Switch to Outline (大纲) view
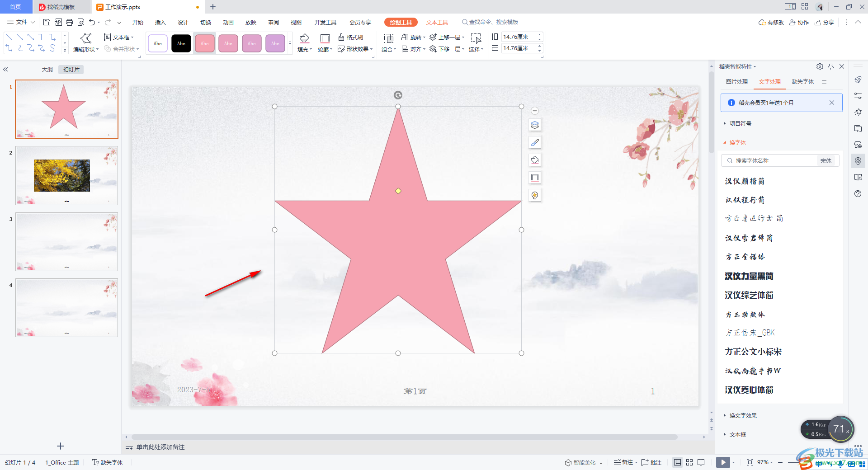The width and height of the screenshot is (868, 470). pyautogui.click(x=47, y=70)
